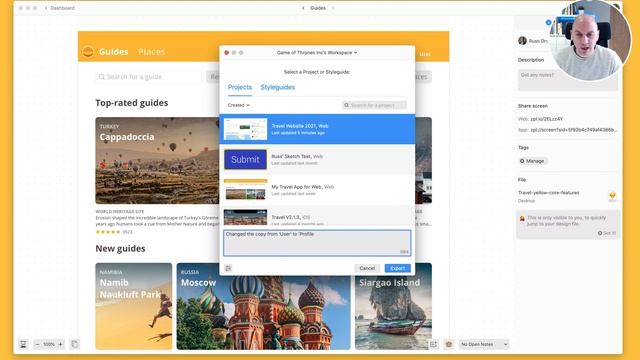Click the Namib Naukluft Park card
Image resolution: width=640 pixels, height=360 pixels.
pyautogui.click(x=133, y=306)
